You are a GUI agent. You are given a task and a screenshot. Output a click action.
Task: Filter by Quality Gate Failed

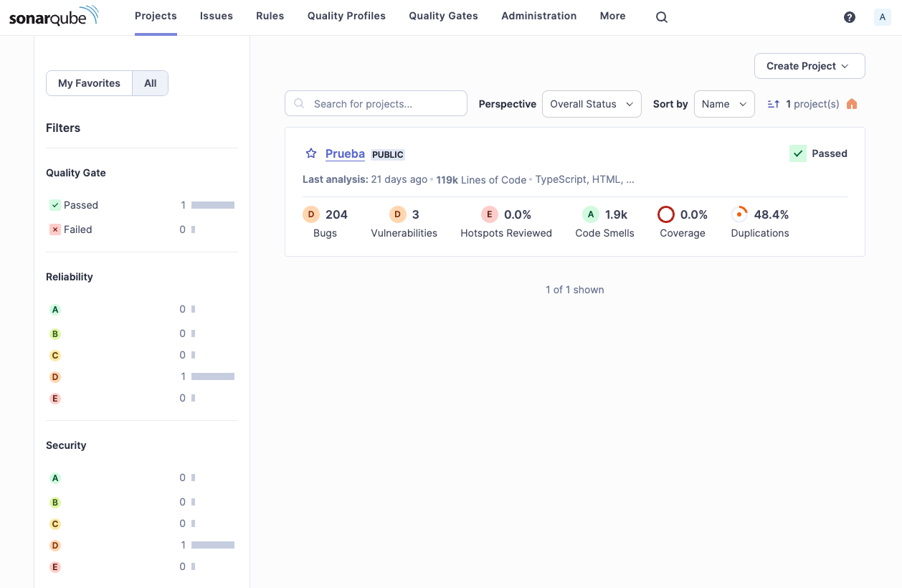[142, 229]
